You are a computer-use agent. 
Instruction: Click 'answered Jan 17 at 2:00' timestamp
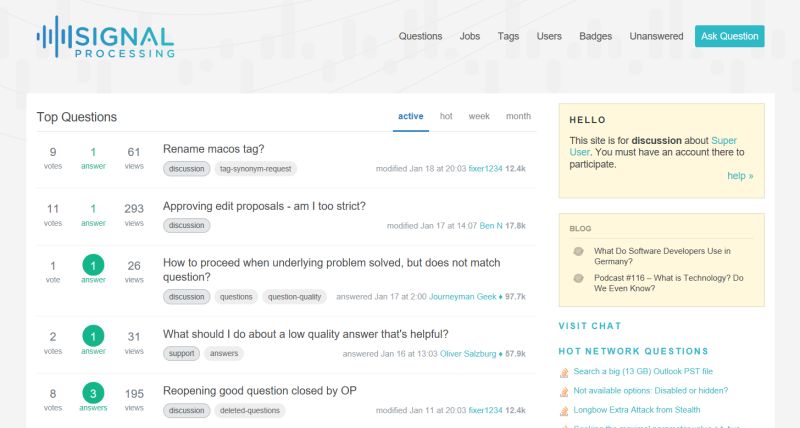click(x=381, y=297)
